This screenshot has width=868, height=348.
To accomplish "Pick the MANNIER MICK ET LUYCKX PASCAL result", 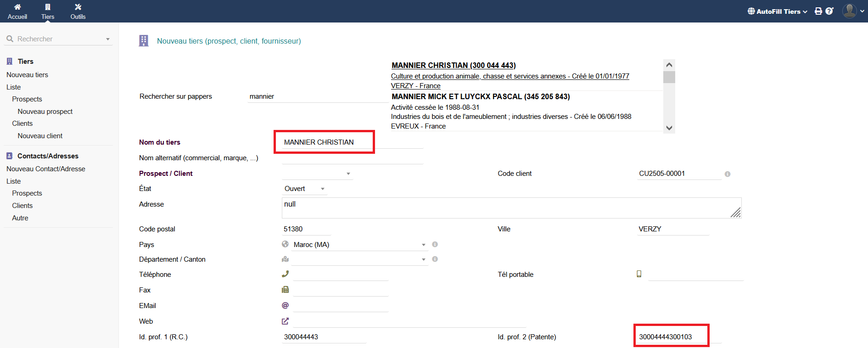I will pos(481,96).
